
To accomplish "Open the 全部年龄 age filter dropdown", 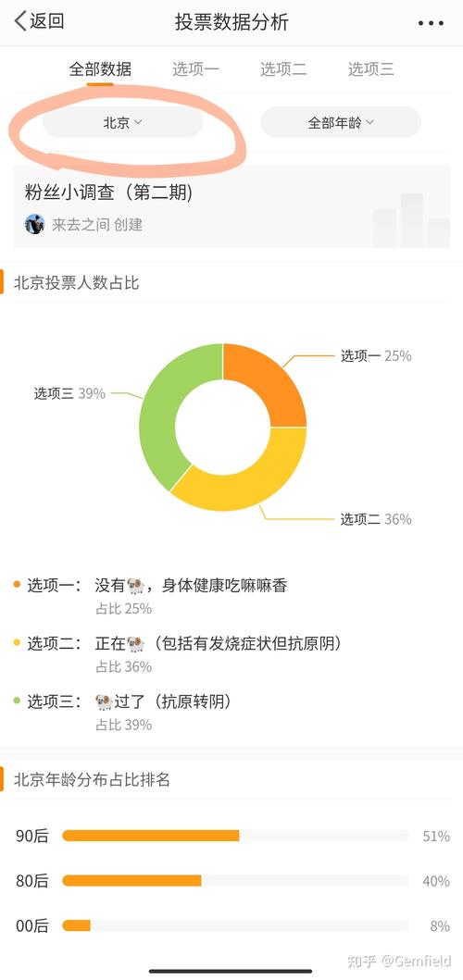I will (x=341, y=122).
